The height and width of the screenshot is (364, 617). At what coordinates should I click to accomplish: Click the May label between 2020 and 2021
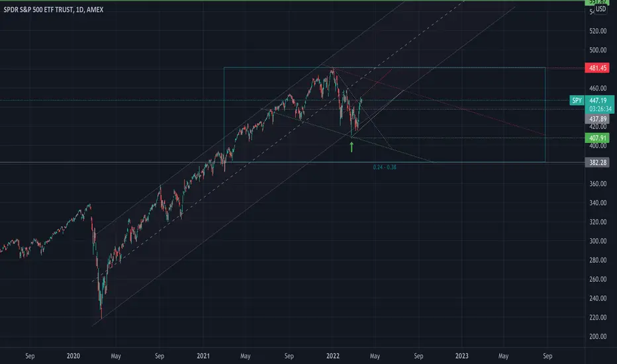pyautogui.click(x=116, y=356)
